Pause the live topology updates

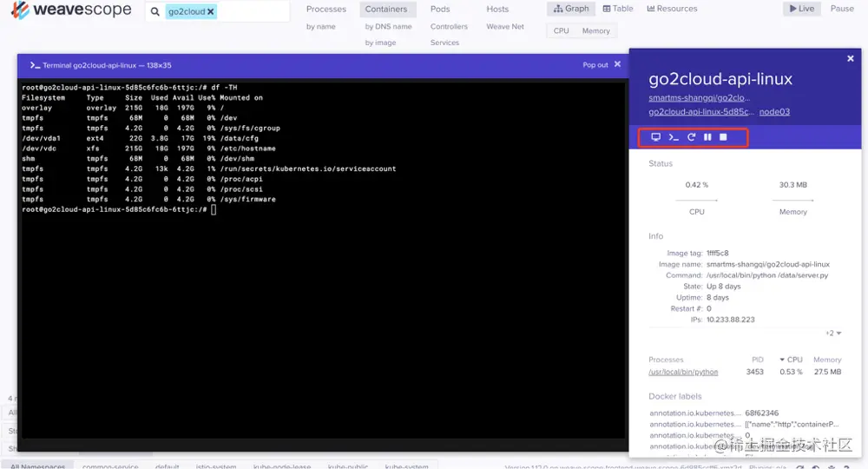[x=842, y=9]
